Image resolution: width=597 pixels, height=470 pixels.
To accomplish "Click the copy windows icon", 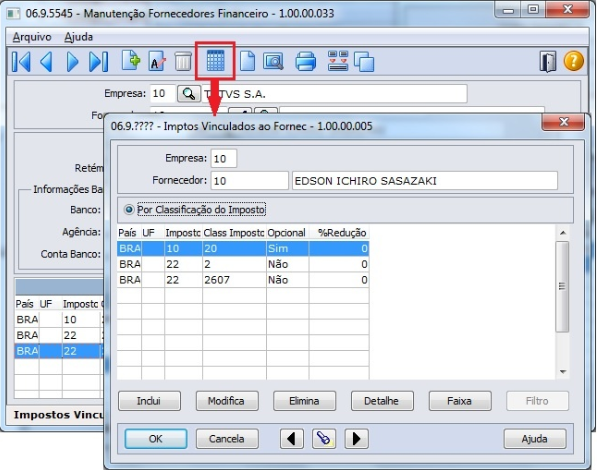I will pos(364,62).
